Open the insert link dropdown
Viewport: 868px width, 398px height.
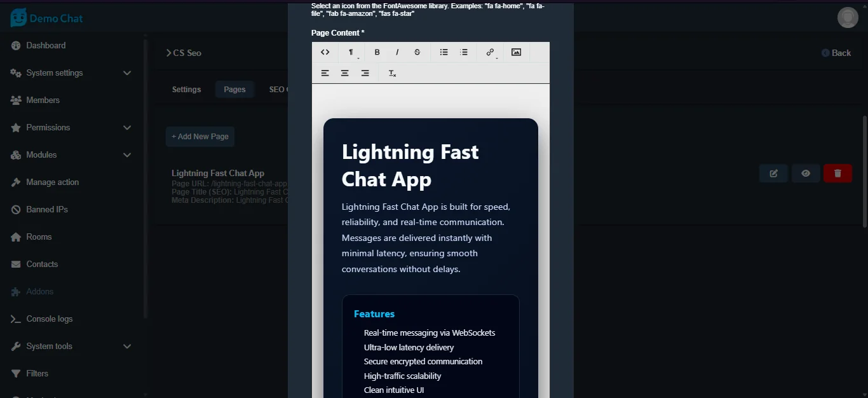click(491, 52)
